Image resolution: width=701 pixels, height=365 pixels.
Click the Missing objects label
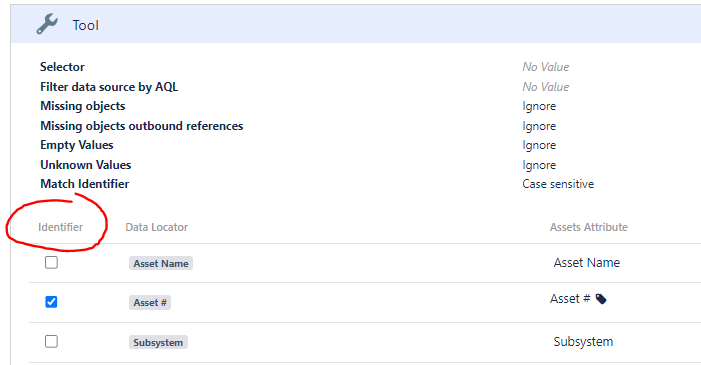tap(83, 106)
